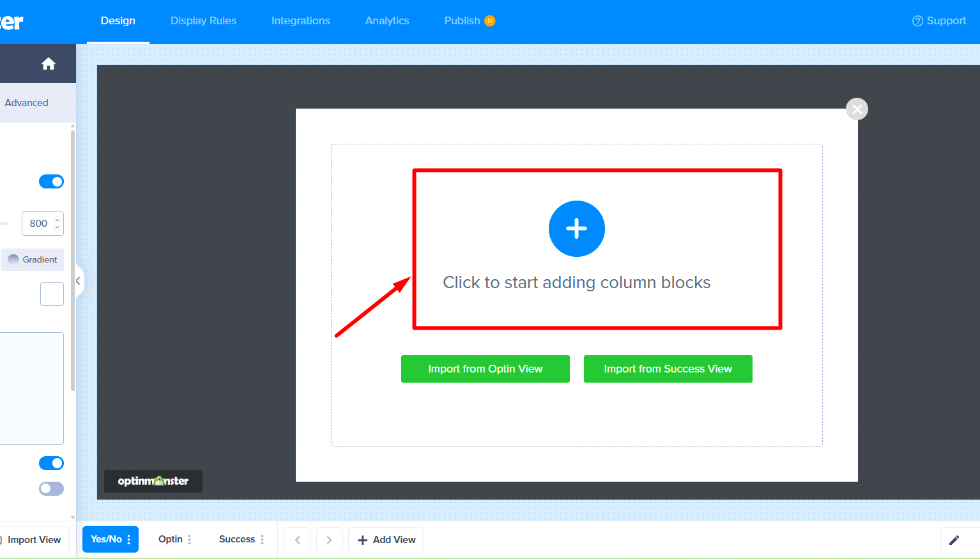The height and width of the screenshot is (559, 980).
Task: Click the Add View button
Action: [386, 540]
